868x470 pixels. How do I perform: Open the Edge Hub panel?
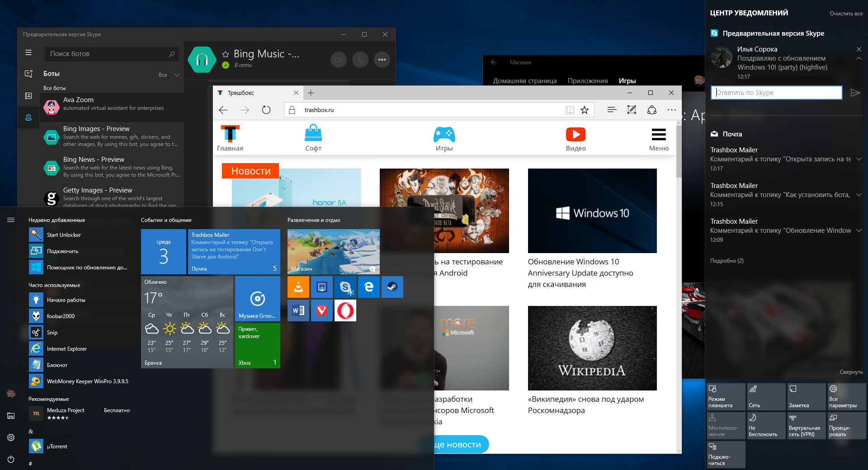[x=612, y=110]
